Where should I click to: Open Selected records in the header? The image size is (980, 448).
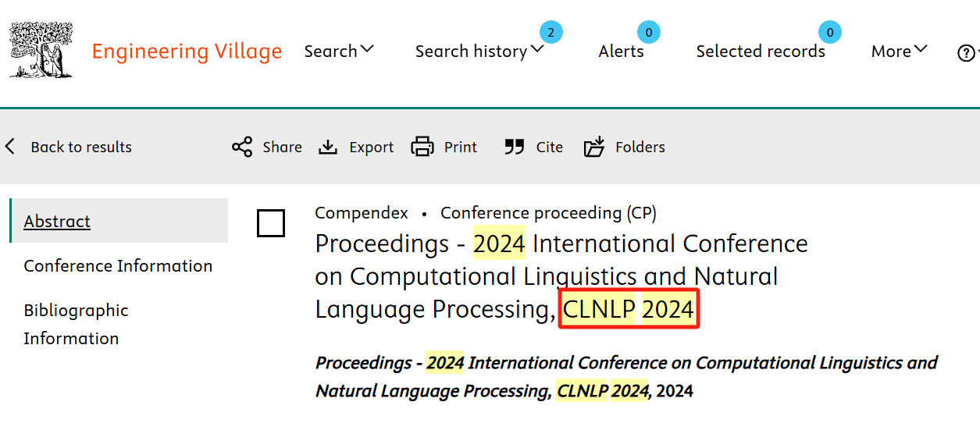[760, 52]
